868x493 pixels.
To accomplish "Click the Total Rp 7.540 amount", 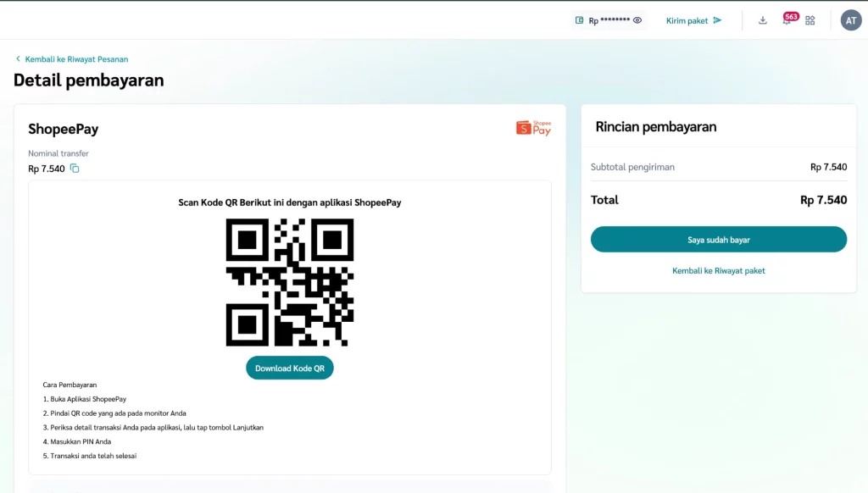I will pos(823,200).
